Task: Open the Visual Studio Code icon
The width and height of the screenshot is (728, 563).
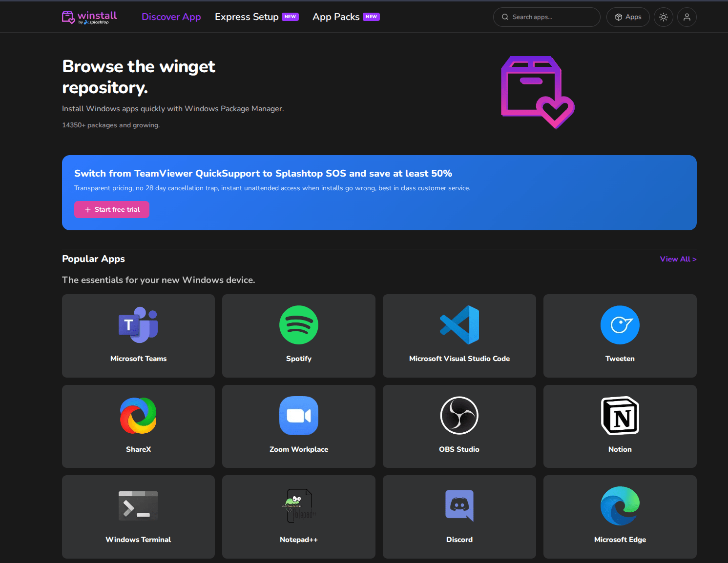Action: click(459, 325)
